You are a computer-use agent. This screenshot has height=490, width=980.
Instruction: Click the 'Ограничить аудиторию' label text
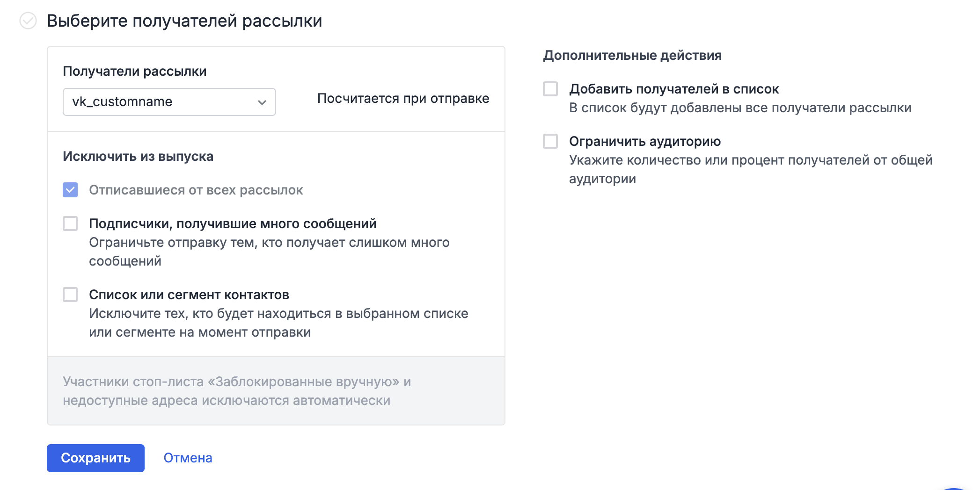point(644,141)
